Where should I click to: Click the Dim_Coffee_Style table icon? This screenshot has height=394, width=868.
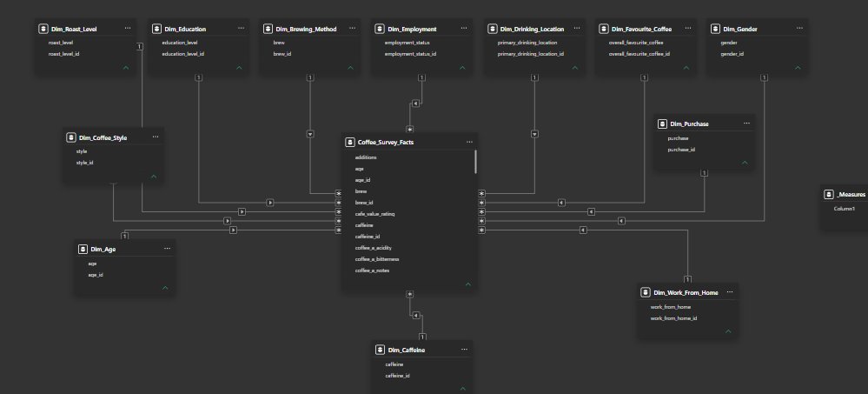coord(71,137)
